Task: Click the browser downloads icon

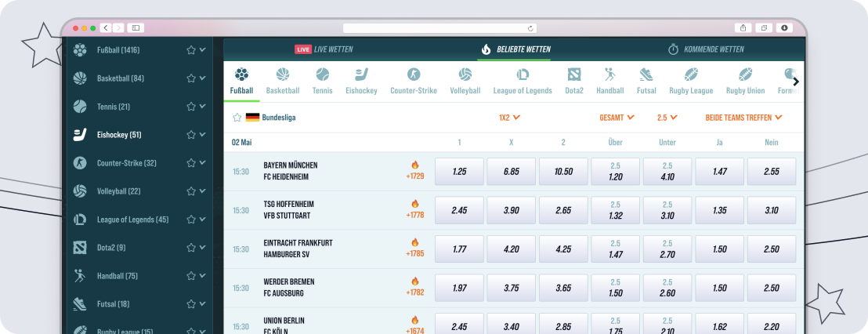Action: tap(784, 27)
